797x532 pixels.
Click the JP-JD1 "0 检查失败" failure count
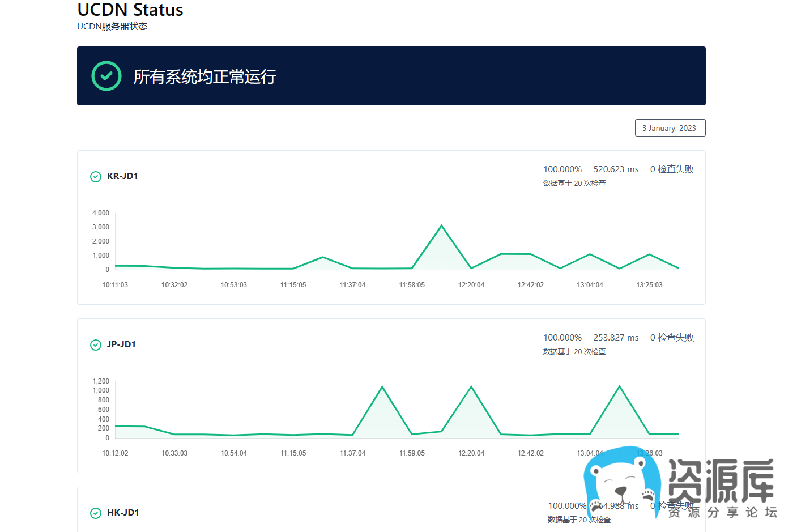coord(672,338)
